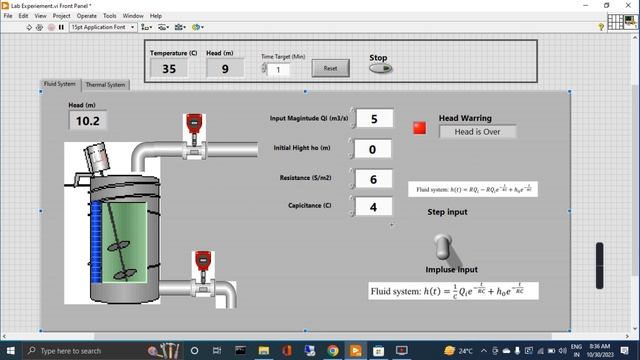Click the top Head indicator showing 9
Viewport: 640px width, 360px height.
pos(225,68)
